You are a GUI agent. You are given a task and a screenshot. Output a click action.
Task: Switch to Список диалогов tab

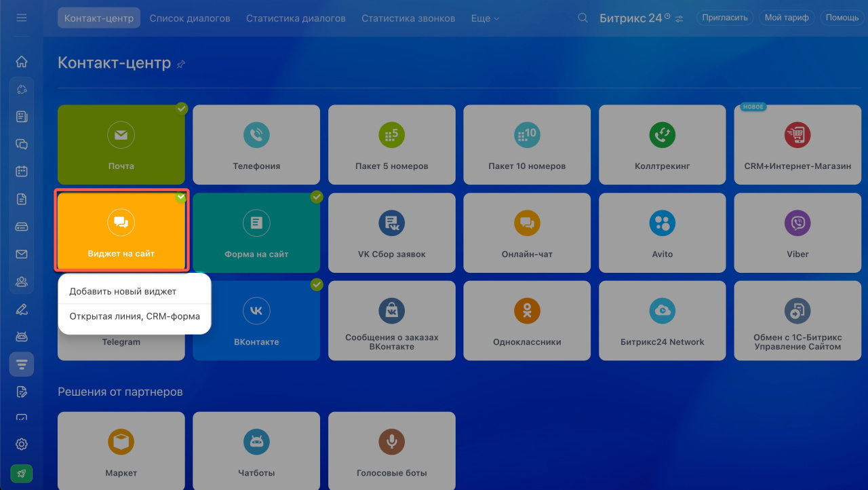(x=190, y=18)
